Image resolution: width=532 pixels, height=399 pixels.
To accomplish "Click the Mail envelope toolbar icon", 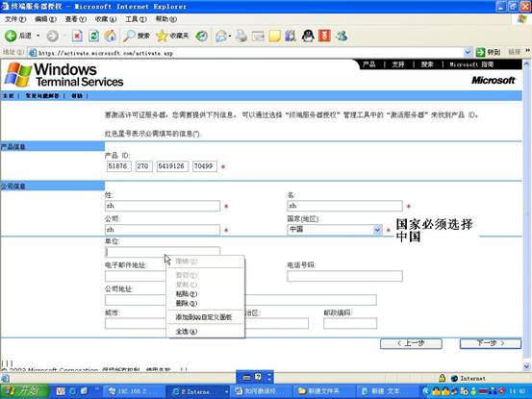I will [221, 36].
